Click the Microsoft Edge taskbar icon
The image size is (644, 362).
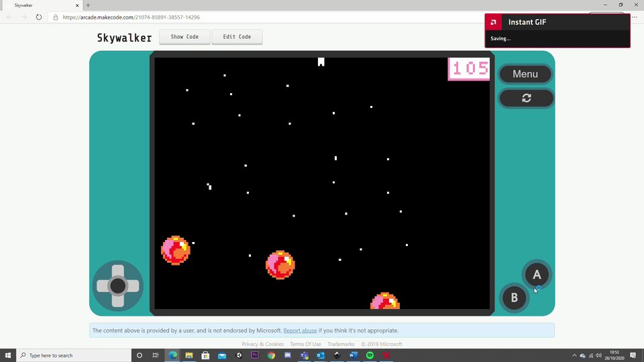[172, 355]
